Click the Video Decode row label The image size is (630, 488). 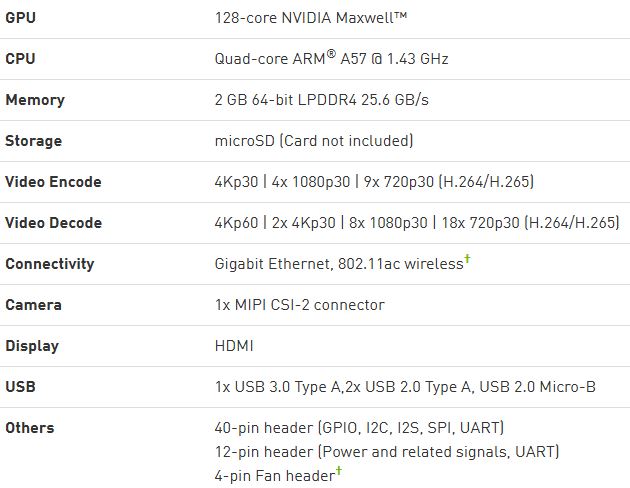pos(53,222)
